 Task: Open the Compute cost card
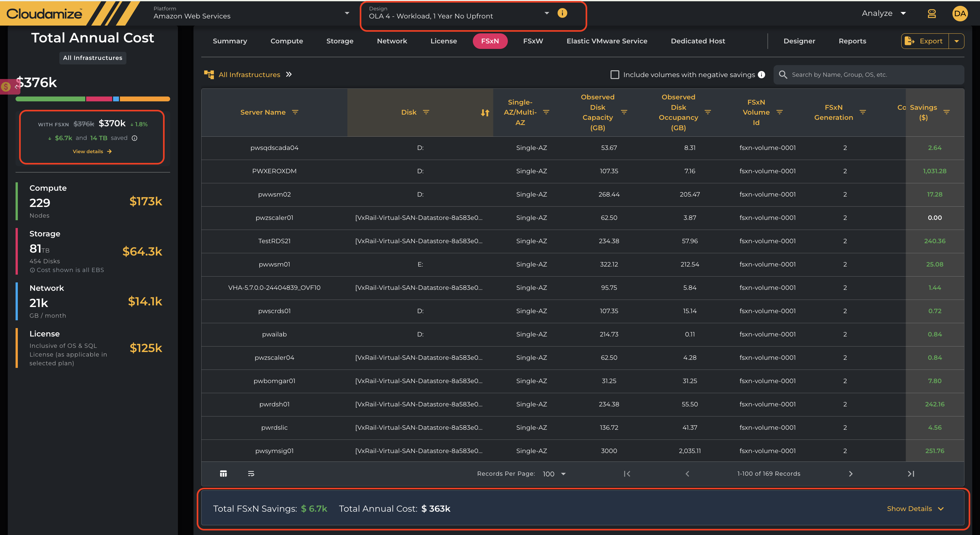(x=92, y=201)
